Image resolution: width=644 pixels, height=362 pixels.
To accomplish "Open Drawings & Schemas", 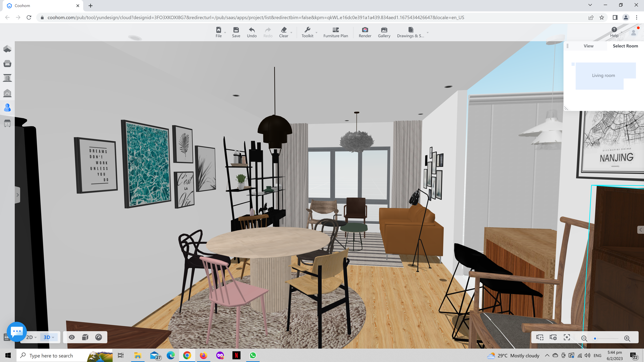I will (410, 32).
